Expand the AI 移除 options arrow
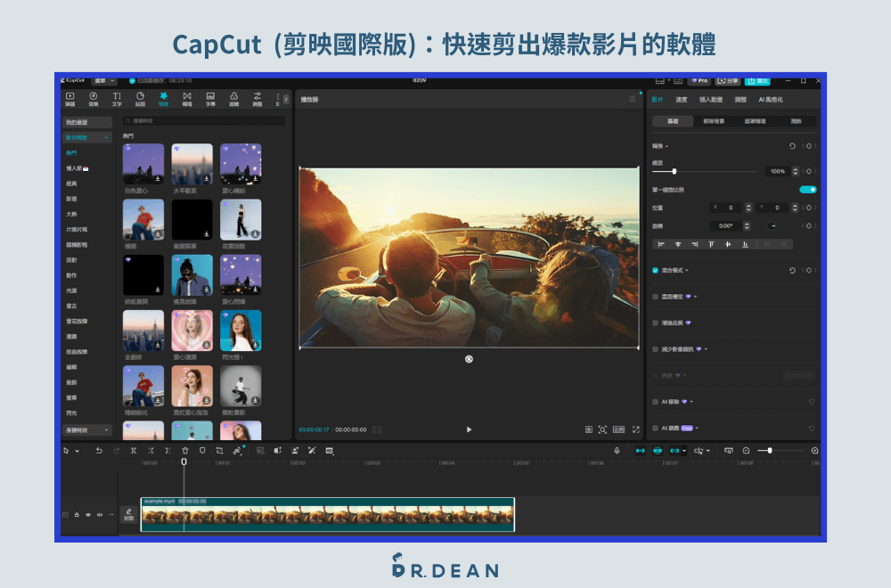This screenshot has width=891, height=588. pos(691,402)
